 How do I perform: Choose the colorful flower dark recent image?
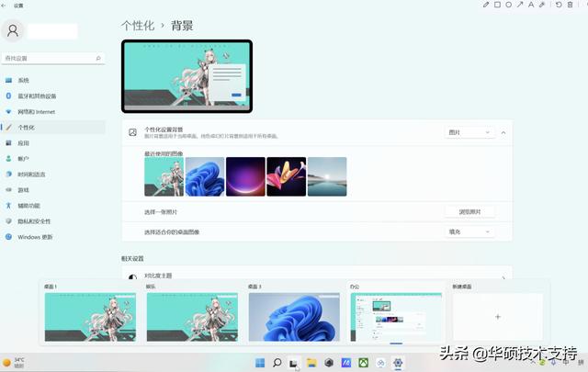[286, 176]
